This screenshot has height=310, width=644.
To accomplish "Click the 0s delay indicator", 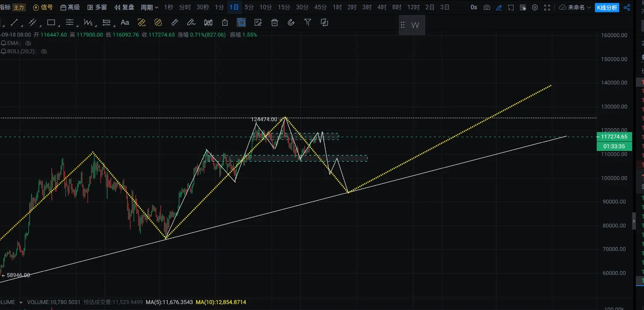I will tap(474, 7).
